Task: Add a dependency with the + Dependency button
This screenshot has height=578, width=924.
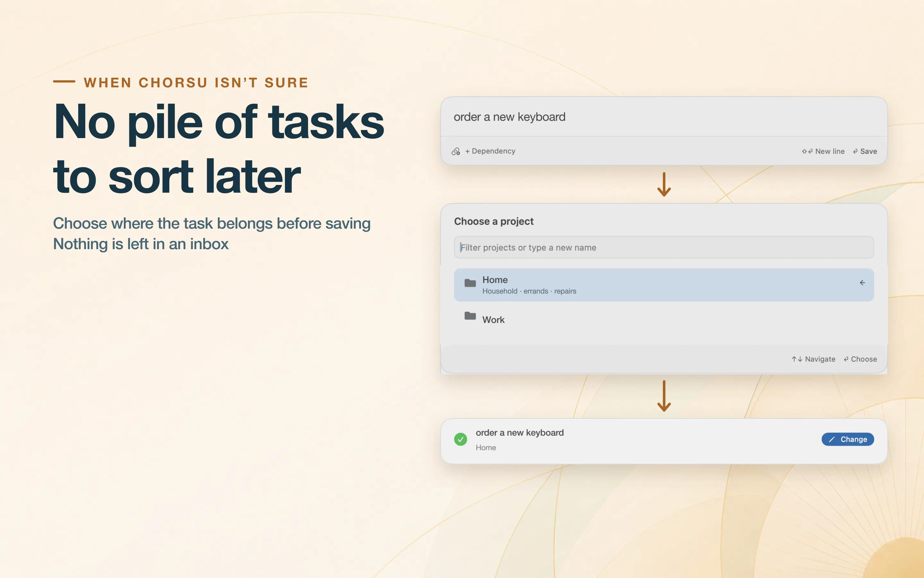Action: pos(490,151)
